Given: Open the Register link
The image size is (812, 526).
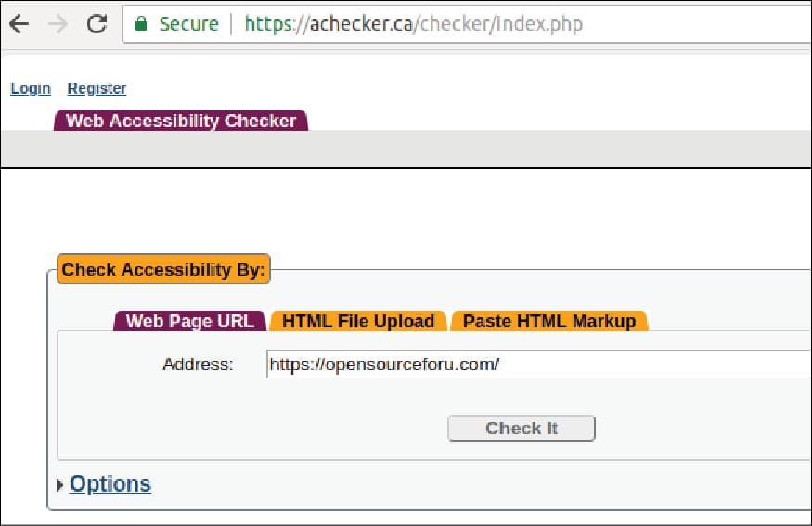Looking at the screenshot, I should [x=97, y=88].
